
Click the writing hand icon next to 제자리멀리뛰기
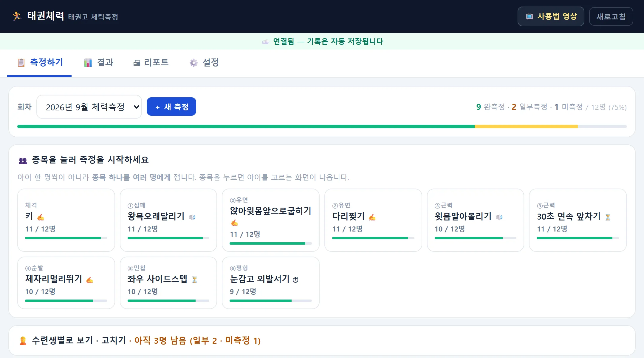pos(89,280)
